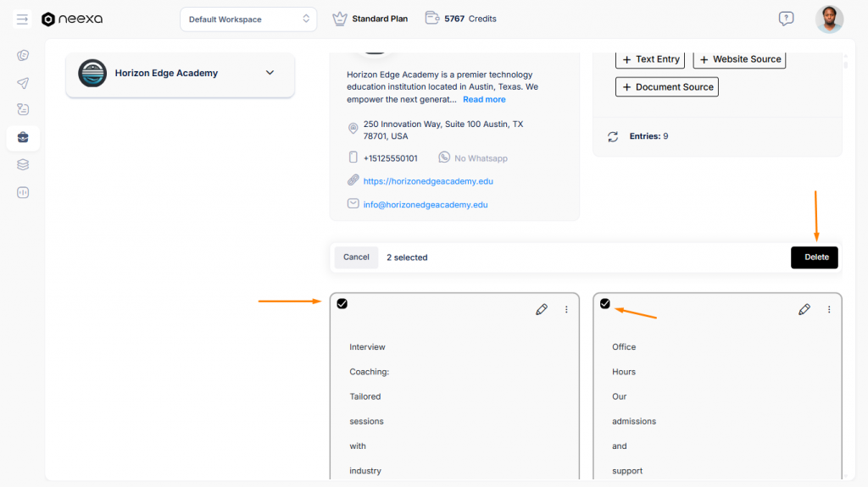
Task: Click the help question mark icon
Action: coord(786,19)
